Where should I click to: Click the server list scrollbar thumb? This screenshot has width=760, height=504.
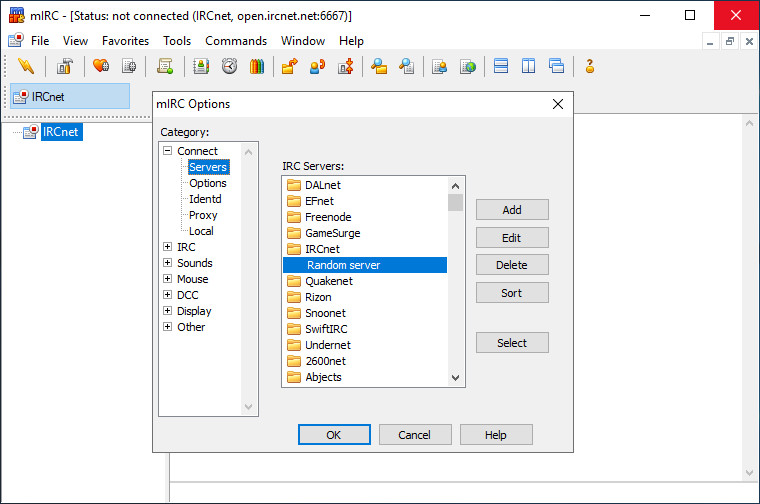[x=455, y=203]
